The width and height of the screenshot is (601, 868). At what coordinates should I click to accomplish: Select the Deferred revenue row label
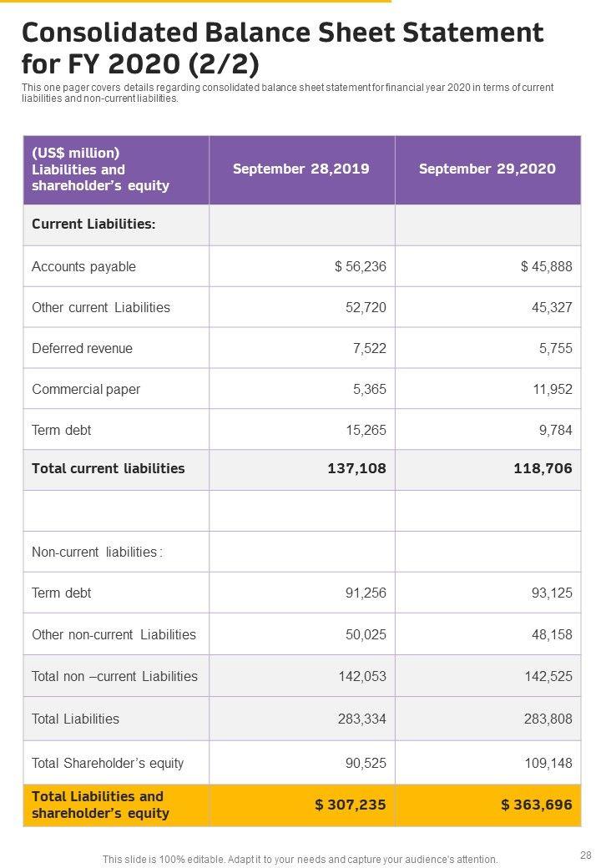82,348
